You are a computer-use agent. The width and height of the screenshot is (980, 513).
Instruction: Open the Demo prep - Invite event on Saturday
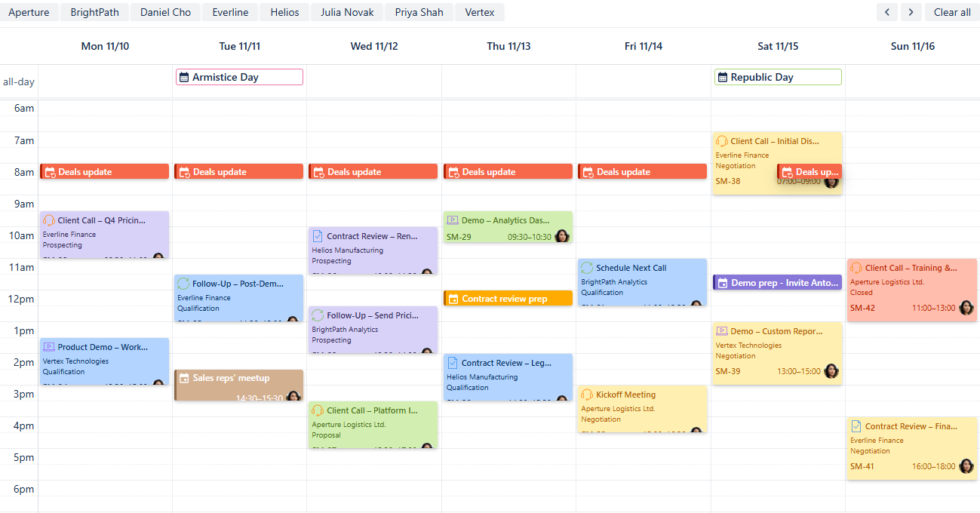click(x=777, y=283)
